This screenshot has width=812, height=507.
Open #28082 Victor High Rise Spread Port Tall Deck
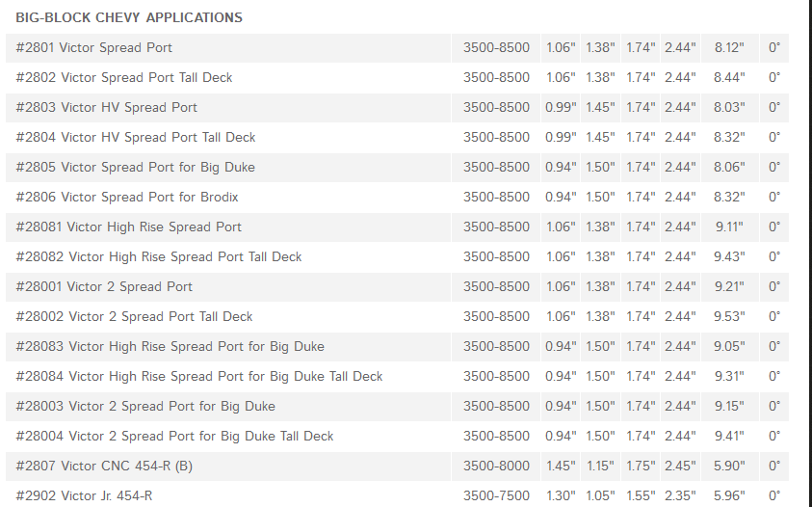click(x=159, y=256)
